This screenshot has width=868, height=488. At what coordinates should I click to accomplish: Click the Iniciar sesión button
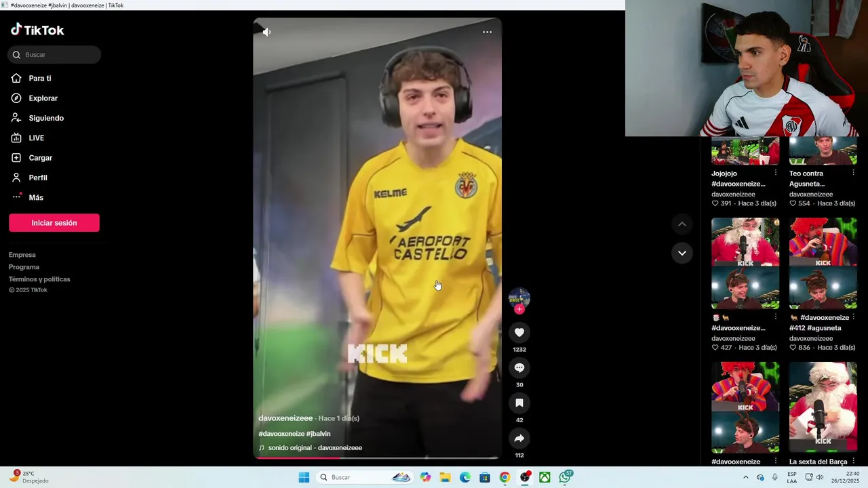coord(54,223)
